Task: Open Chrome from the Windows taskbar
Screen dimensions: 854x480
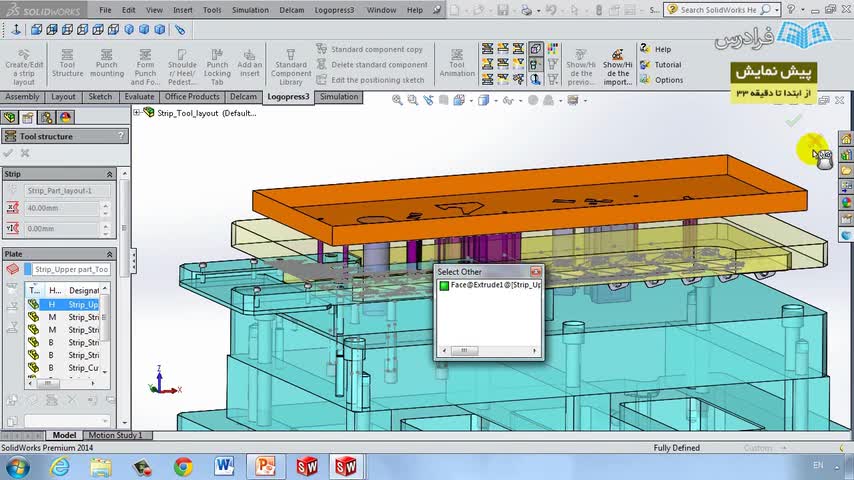Action: click(x=183, y=466)
